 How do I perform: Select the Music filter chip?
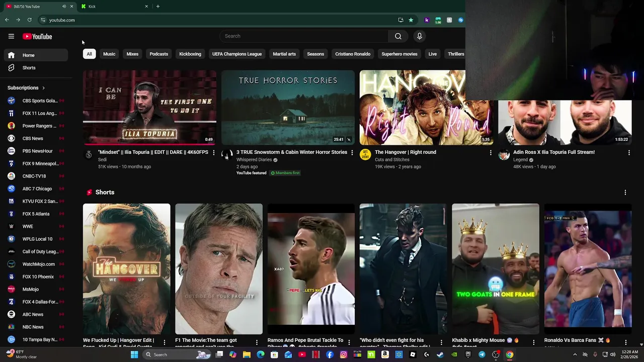109,54
